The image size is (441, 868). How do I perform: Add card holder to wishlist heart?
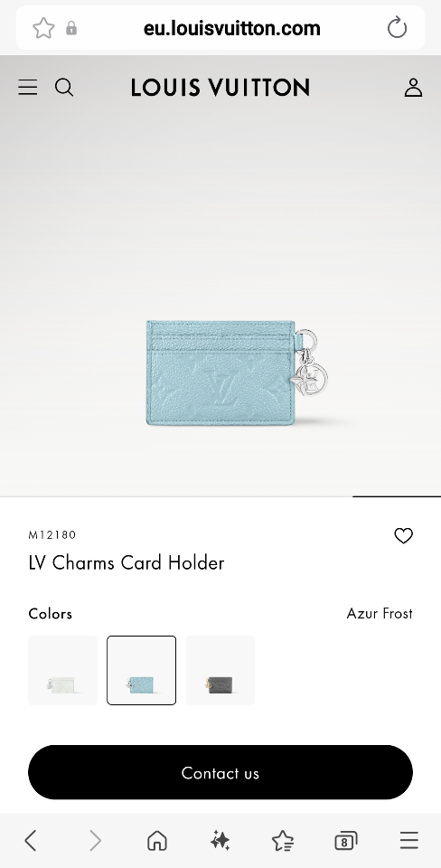[403, 535]
